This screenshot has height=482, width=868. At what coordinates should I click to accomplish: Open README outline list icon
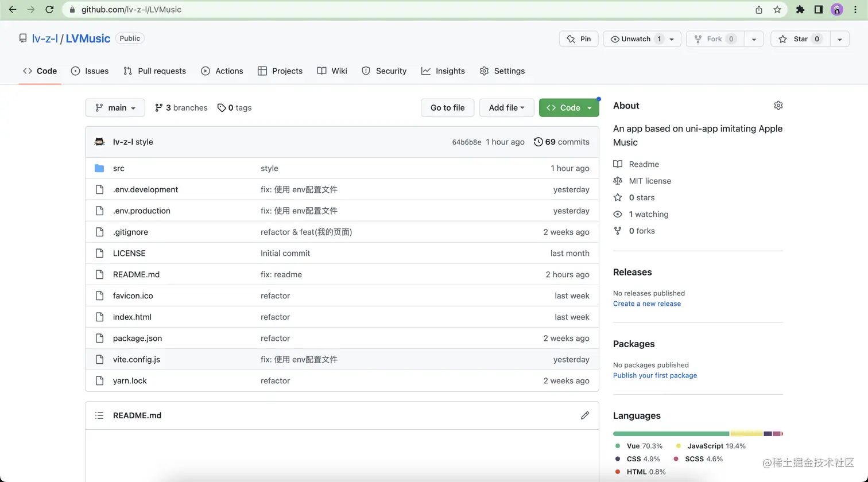pyautogui.click(x=99, y=415)
